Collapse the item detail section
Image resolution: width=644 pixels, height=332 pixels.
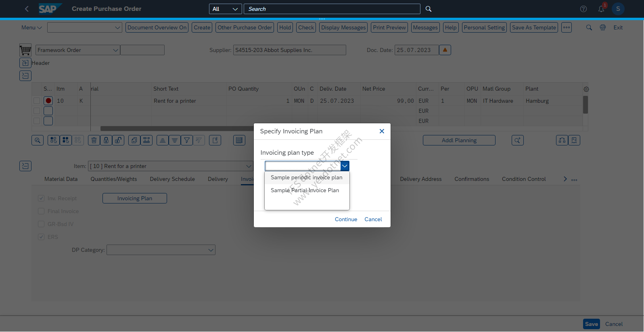(25, 166)
